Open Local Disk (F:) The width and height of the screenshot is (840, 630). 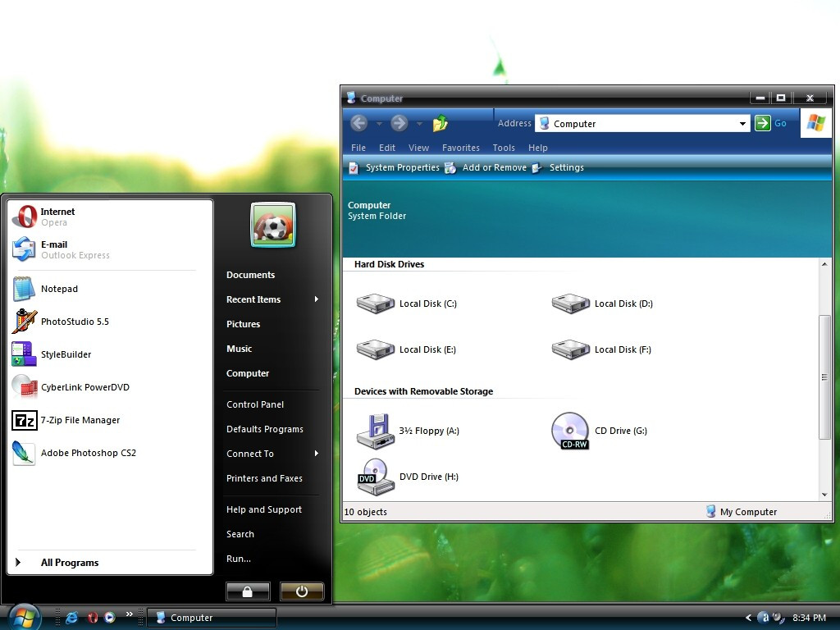[602, 349]
